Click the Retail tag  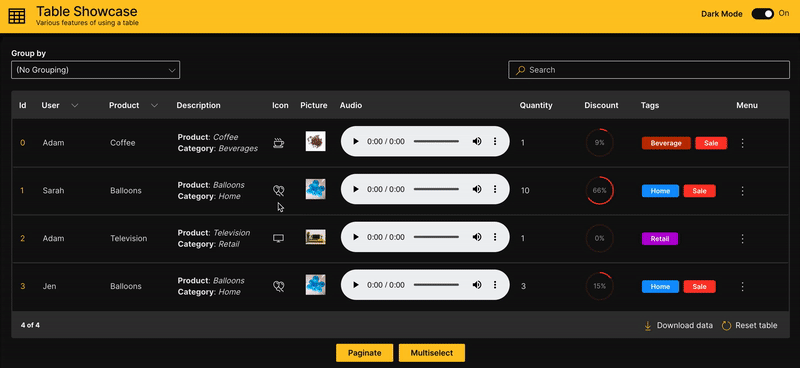pos(660,238)
